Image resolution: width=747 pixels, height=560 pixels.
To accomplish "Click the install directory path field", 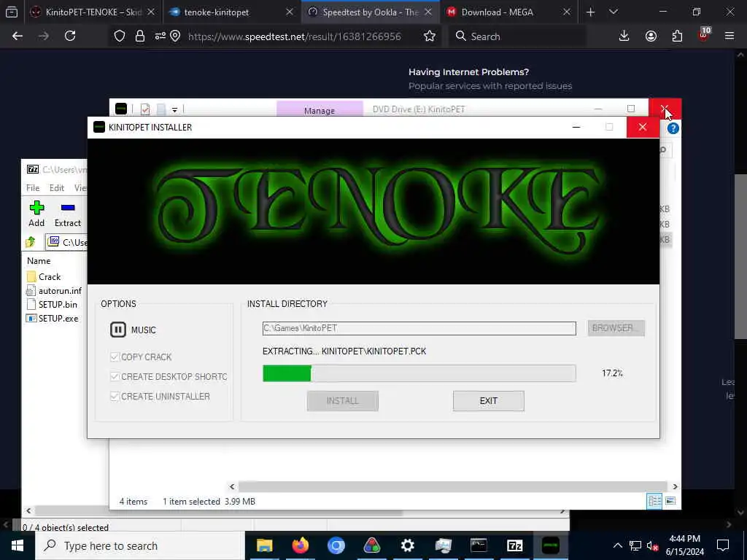I will coord(419,328).
